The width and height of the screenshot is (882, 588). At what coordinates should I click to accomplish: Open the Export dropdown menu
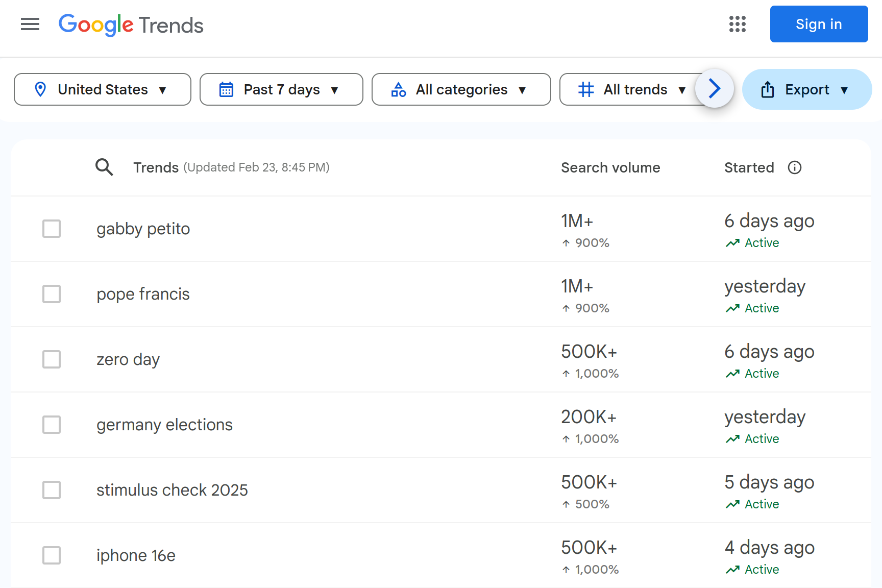806,89
